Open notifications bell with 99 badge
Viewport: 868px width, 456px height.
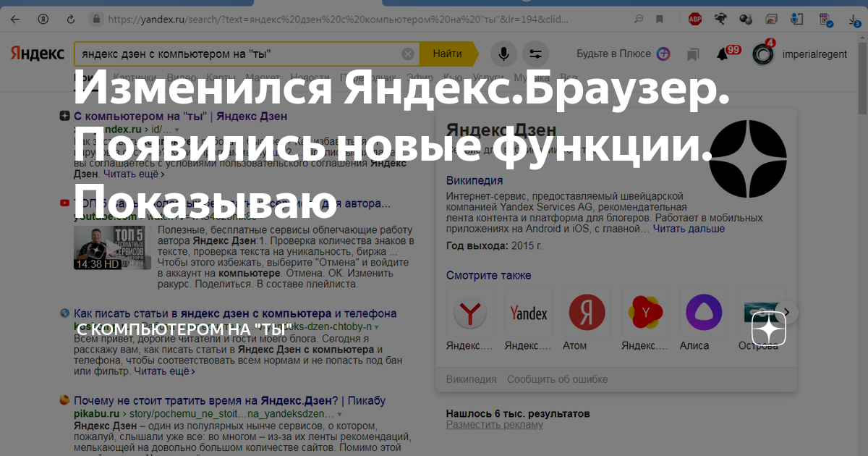coord(723,54)
